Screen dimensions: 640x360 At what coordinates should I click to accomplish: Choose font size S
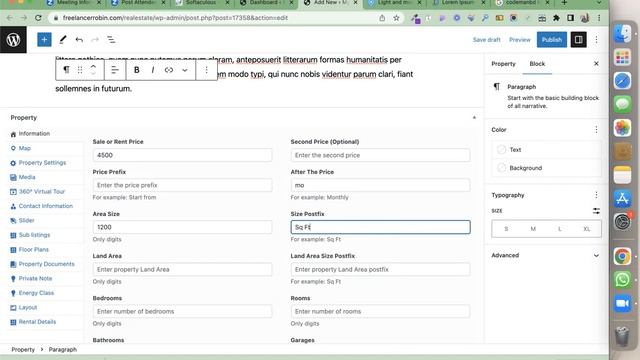click(506, 229)
